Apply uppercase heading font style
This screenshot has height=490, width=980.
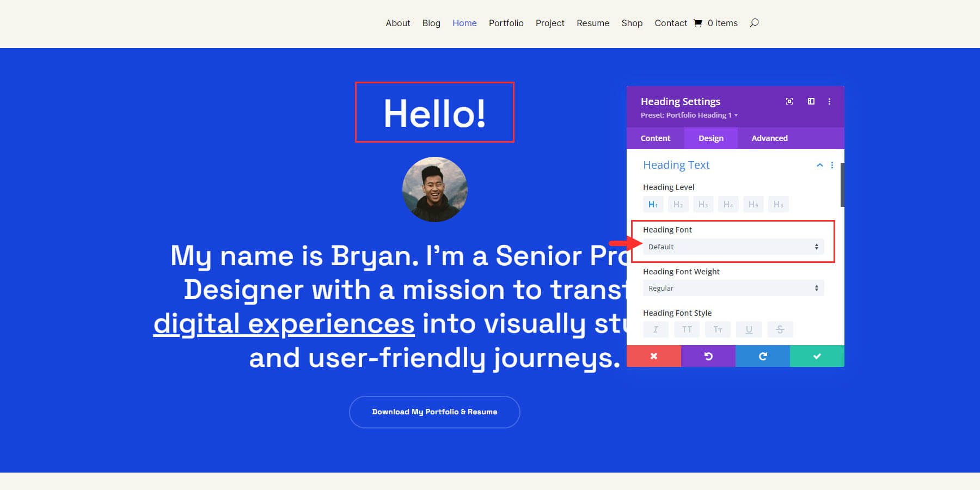pyautogui.click(x=687, y=329)
